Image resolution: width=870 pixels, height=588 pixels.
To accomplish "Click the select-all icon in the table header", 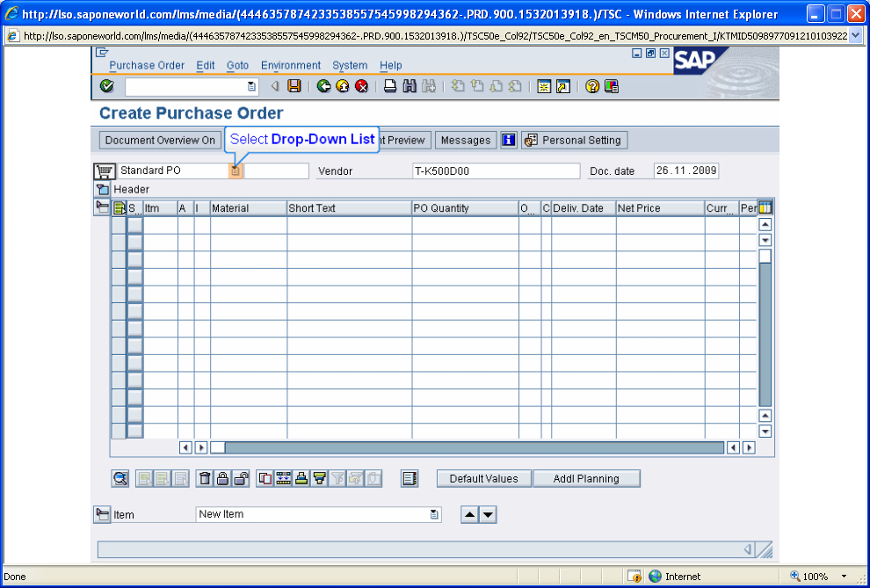I will (120, 208).
